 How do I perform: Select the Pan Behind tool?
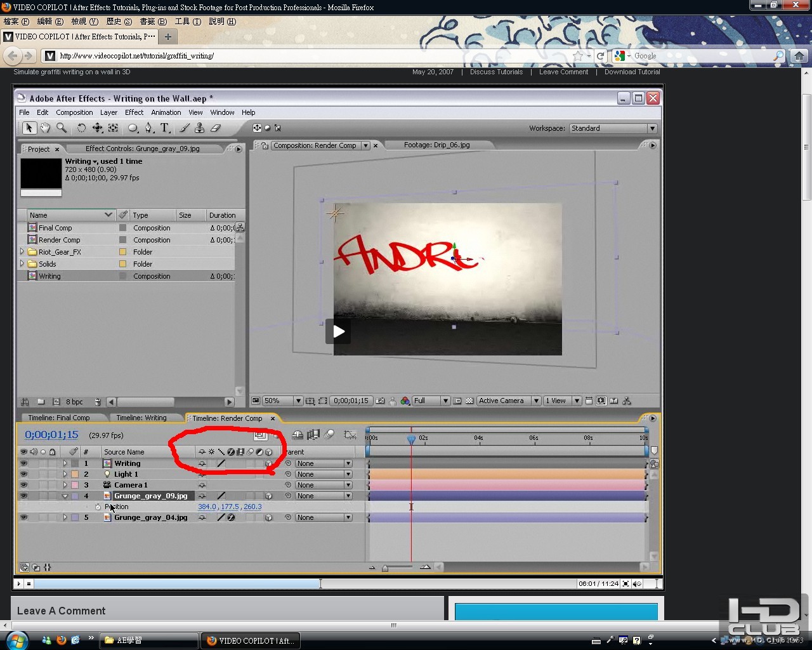click(114, 128)
